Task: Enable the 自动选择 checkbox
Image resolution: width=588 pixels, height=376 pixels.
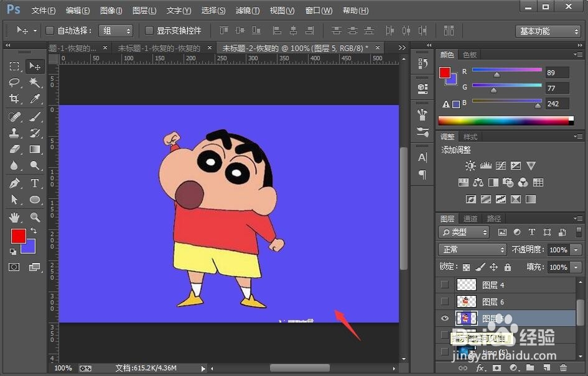Action: (x=50, y=30)
